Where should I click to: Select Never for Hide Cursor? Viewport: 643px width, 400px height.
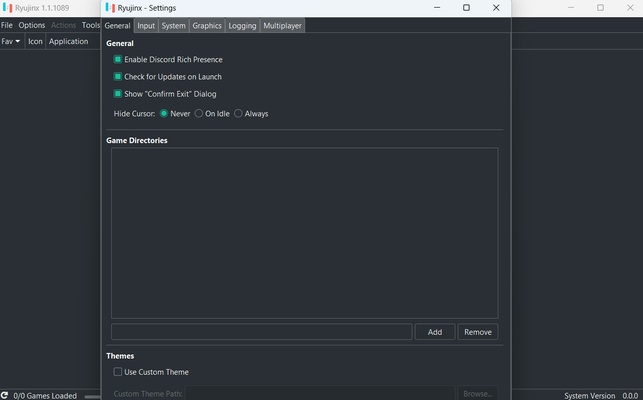tap(164, 114)
